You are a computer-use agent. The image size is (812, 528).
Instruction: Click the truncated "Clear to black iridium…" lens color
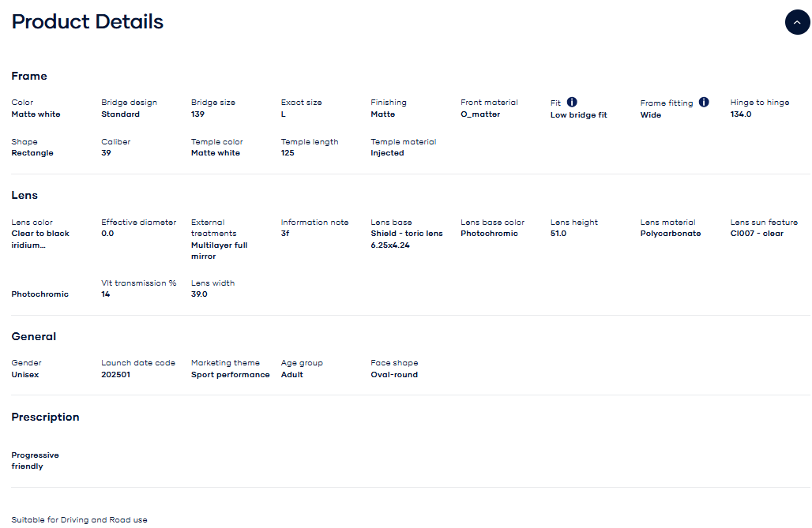click(x=40, y=239)
